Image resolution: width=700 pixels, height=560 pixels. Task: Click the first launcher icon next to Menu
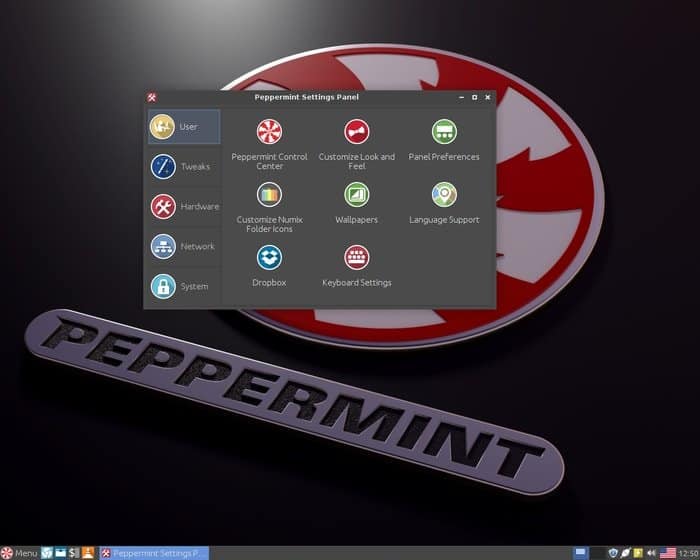(x=47, y=553)
